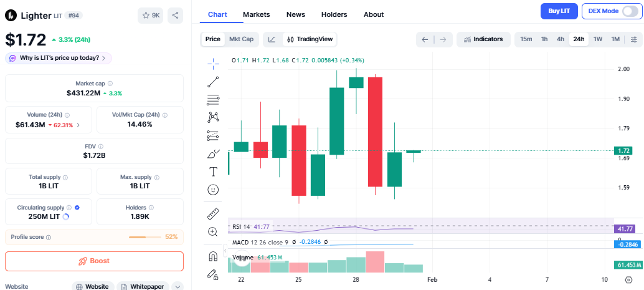Switch chart to Mkt Cap view
Image resolution: width=644 pixels, height=290 pixels.
coord(241,39)
